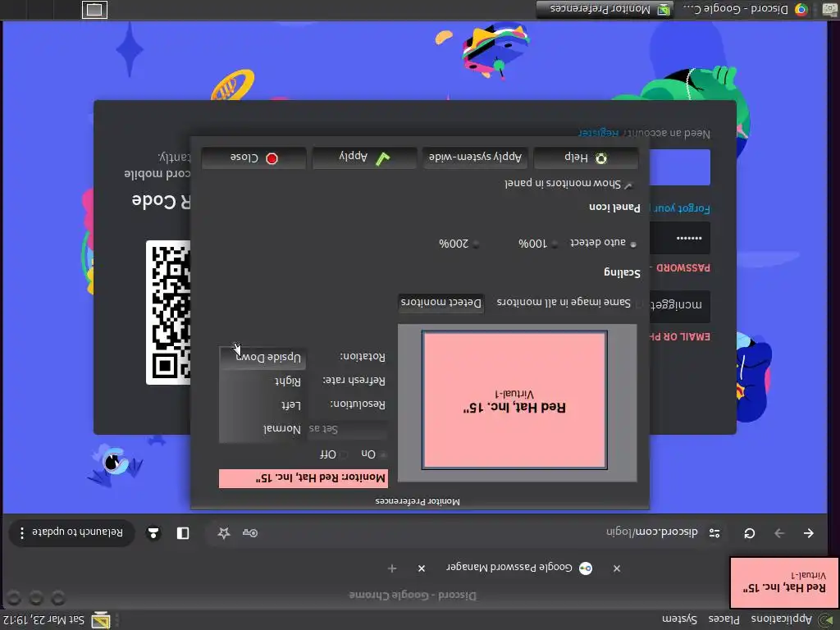
Task: Switch to Monitor Preferences in taskbar
Action: [605, 10]
